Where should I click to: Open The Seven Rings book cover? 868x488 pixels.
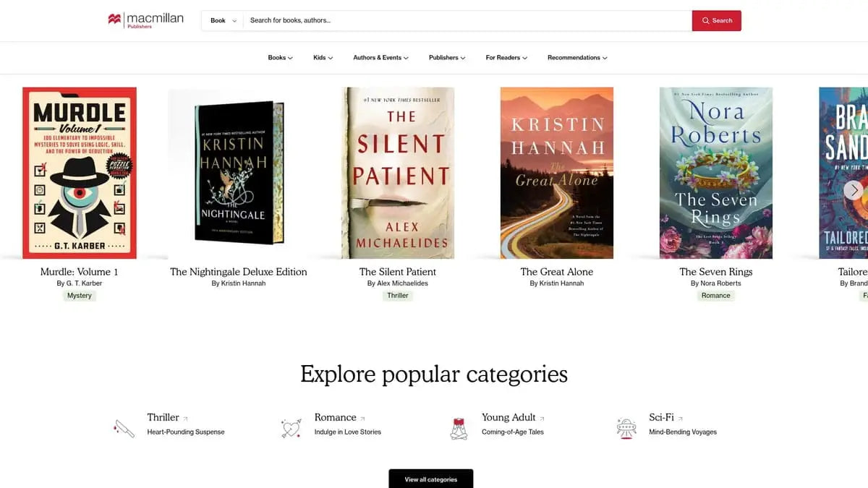(x=716, y=173)
